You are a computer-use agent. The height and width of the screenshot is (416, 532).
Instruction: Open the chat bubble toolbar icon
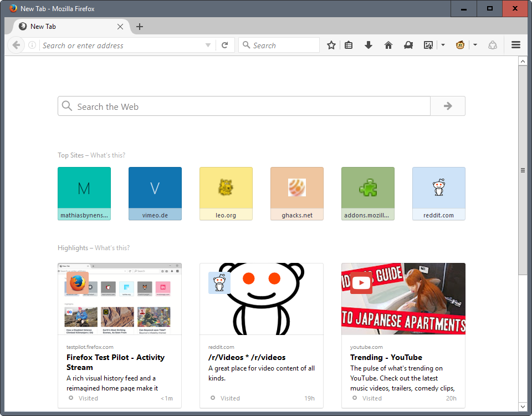point(408,45)
